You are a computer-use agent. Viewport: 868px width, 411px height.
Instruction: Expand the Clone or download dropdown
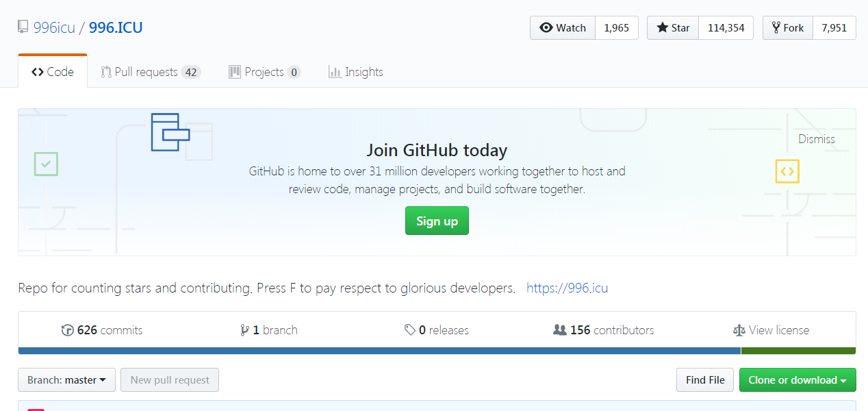click(797, 380)
